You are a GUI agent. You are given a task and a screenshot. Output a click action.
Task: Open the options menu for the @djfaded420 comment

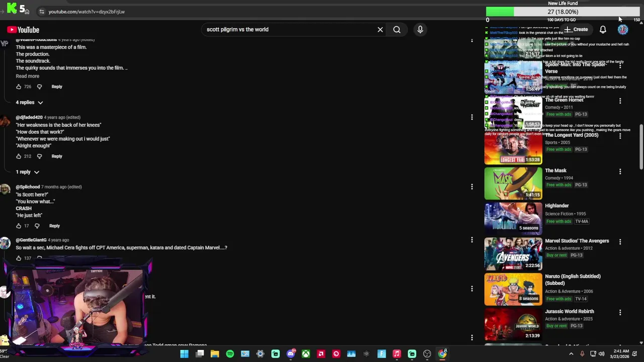[x=471, y=117]
